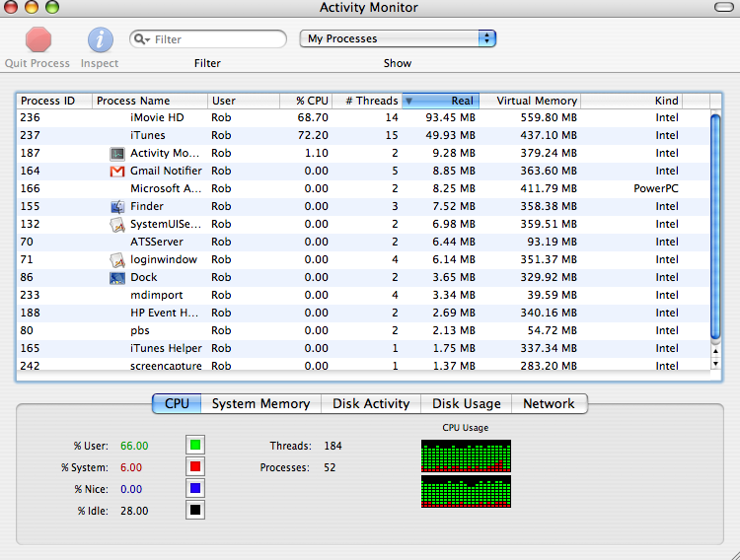The height and width of the screenshot is (560, 740).
Task: Click the magnifying glass in the Filter field
Action: tap(141, 39)
